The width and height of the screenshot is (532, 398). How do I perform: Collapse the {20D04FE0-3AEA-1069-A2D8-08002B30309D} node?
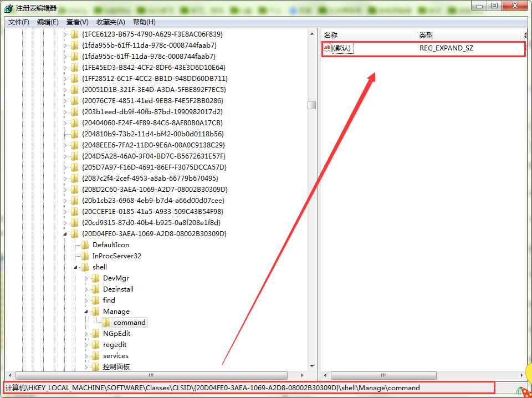65,234
